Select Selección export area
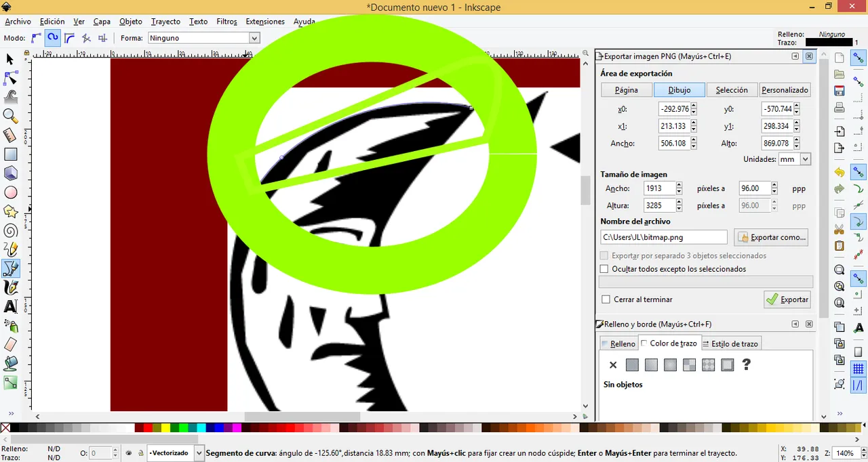Image resolution: width=868 pixels, height=462 pixels. pos(732,89)
